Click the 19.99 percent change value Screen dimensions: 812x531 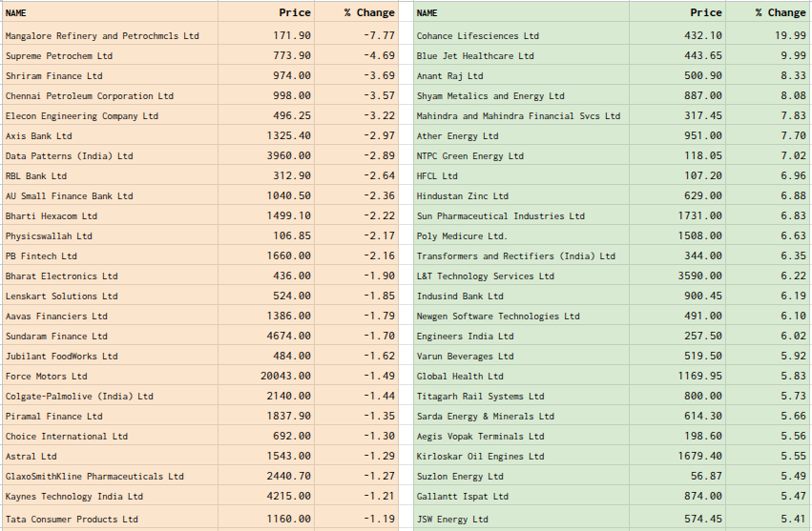(790, 35)
